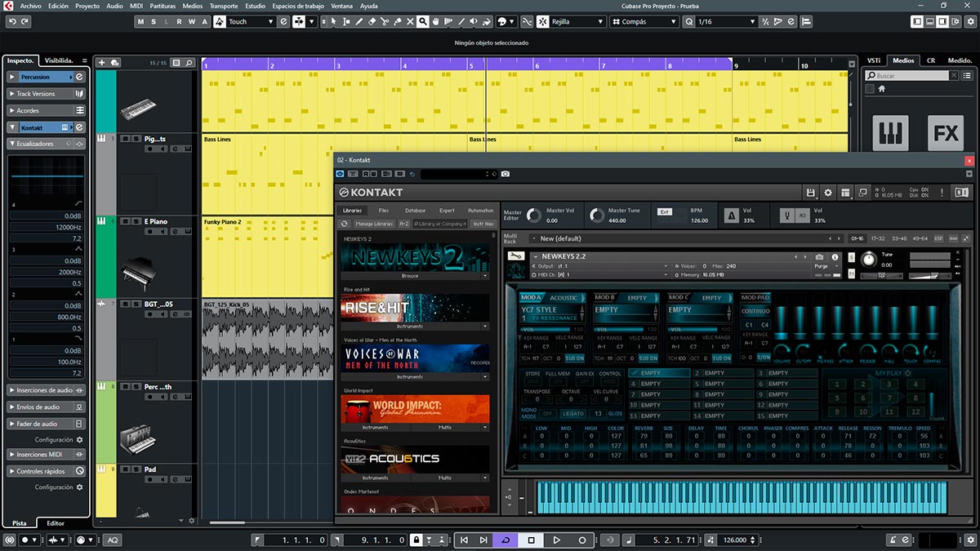Open Kontakt options gear icon
980x551 pixels.
tap(828, 193)
